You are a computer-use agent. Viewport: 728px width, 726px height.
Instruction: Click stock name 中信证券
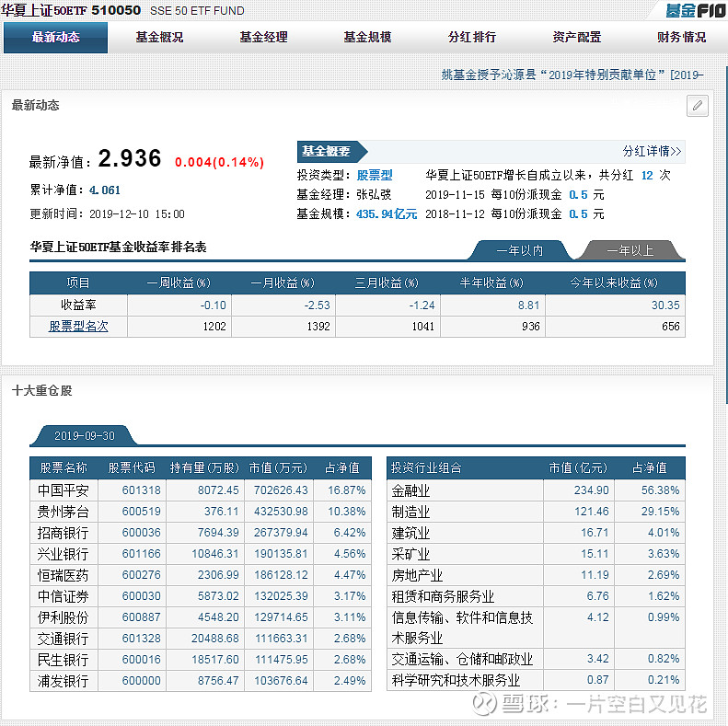pyautogui.click(x=64, y=596)
